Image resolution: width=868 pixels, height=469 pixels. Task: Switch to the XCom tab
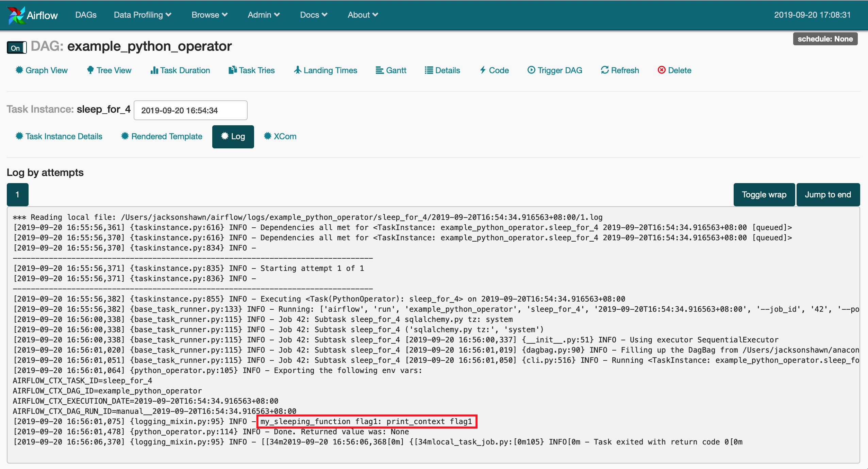[280, 136]
